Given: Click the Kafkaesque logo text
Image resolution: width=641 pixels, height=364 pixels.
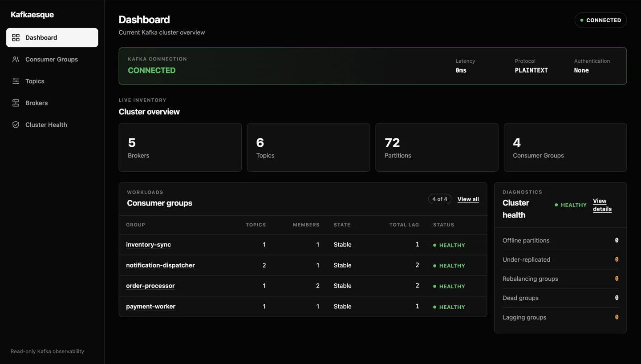Looking at the screenshot, I should 32,15.
